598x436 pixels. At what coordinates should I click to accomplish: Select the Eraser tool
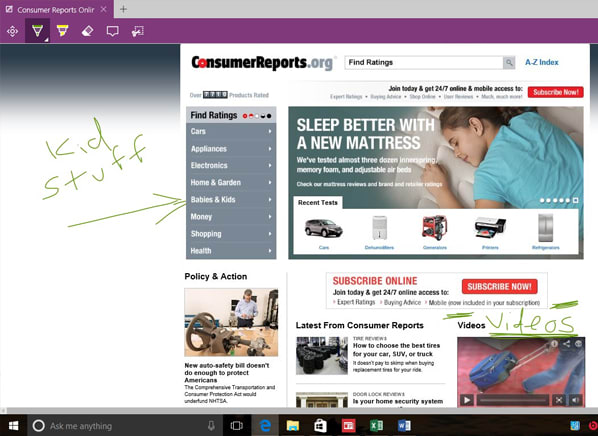coord(87,31)
